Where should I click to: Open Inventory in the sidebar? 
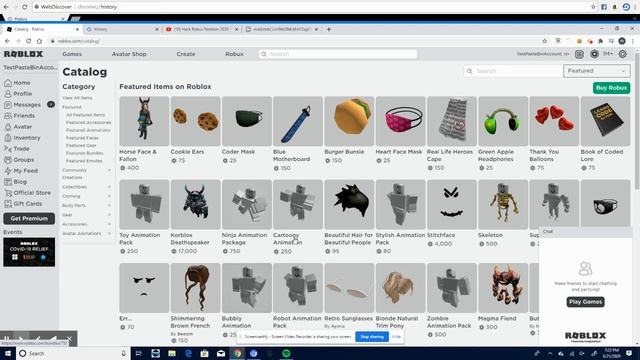click(22, 138)
